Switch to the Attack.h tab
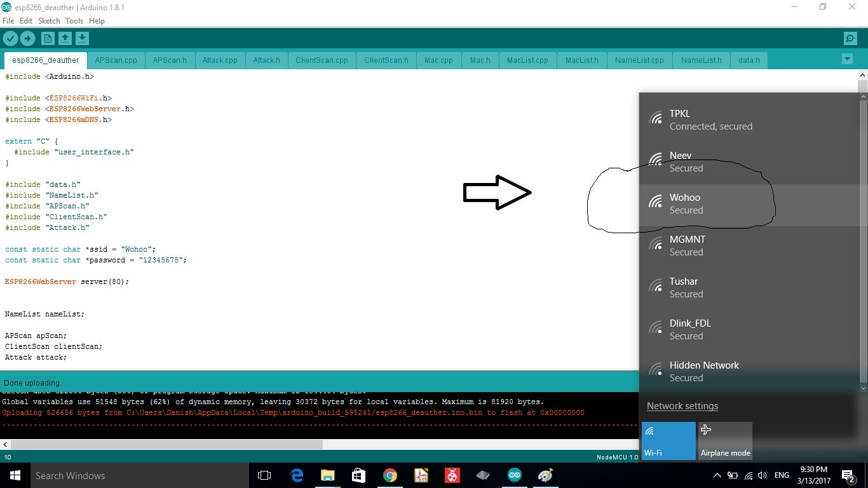This screenshot has height=488, width=868. pyautogui.click(x=266, y=60)
